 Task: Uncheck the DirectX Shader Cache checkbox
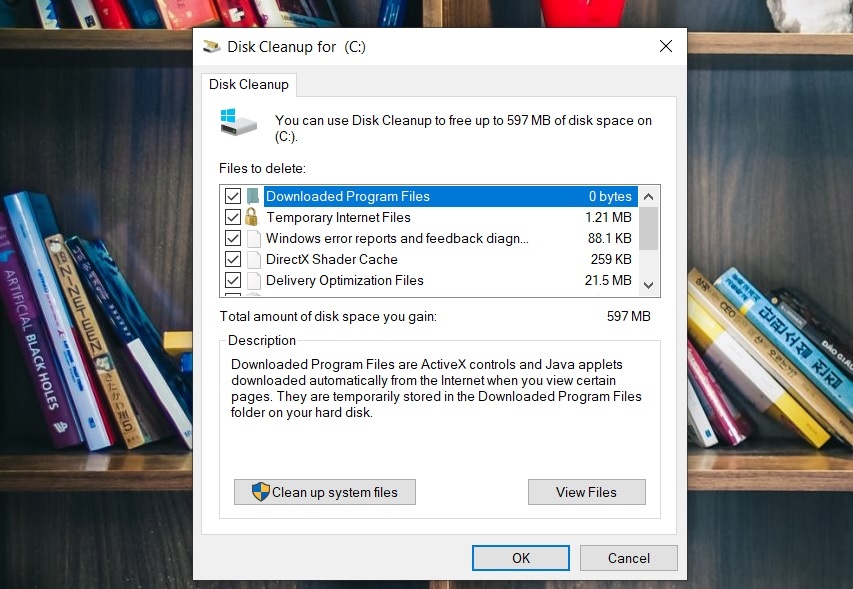click(x=233, y=260)
